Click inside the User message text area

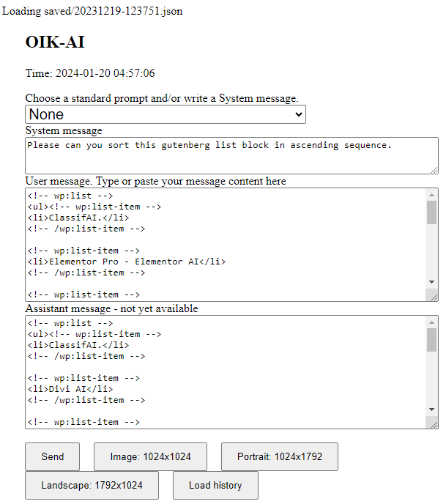click(226, 245)
